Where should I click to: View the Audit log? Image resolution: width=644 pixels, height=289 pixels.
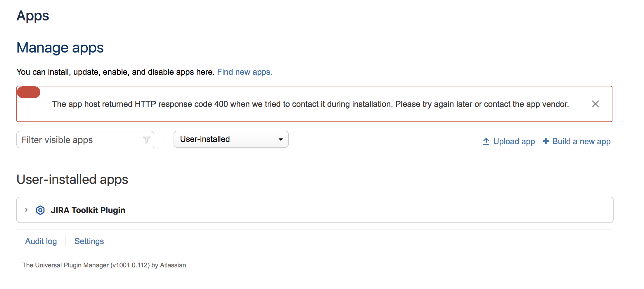41,241
